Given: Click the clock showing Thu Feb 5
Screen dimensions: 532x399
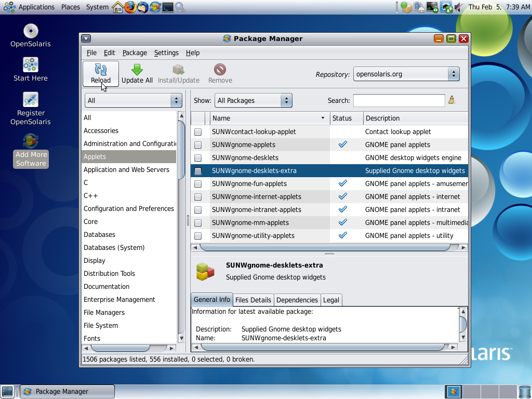Looking at the screenshot, I should [x=499, y=7].
